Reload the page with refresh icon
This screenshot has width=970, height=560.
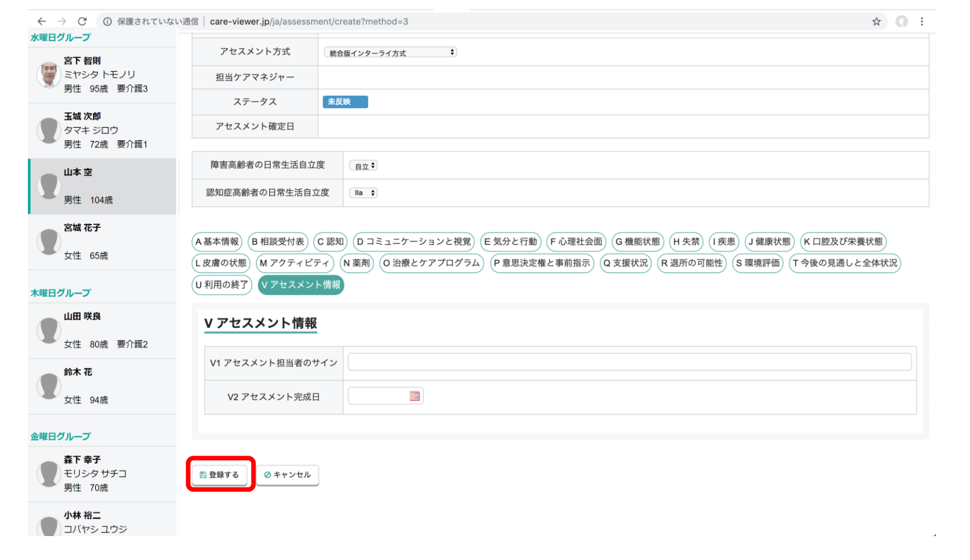click(x=82, y=22)
